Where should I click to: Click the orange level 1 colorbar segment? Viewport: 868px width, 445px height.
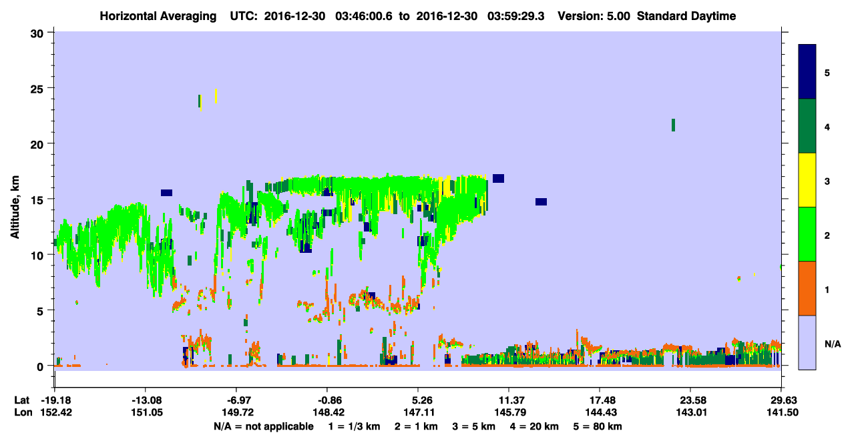click(x=807, y=288)
